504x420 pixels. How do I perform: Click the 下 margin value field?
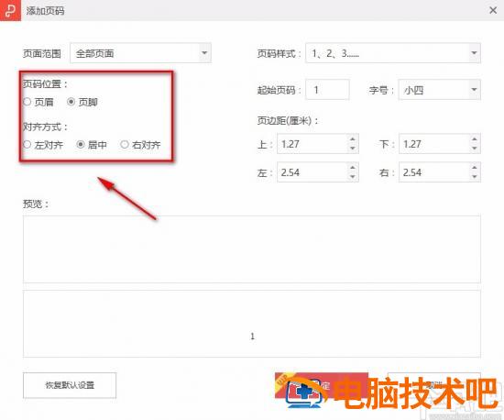pyautogui.click(x=434, y=144)
